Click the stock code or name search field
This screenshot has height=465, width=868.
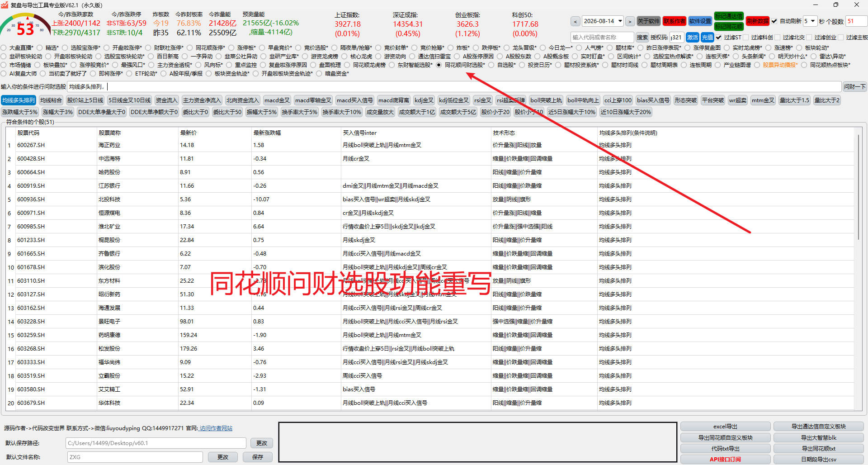pos(602,38)
